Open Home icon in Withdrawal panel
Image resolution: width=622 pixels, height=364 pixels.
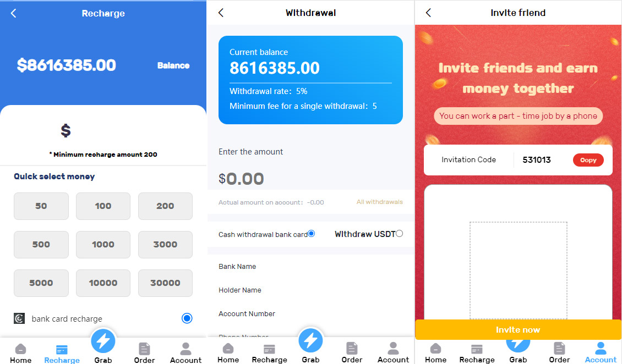click(x=228, y=349)
